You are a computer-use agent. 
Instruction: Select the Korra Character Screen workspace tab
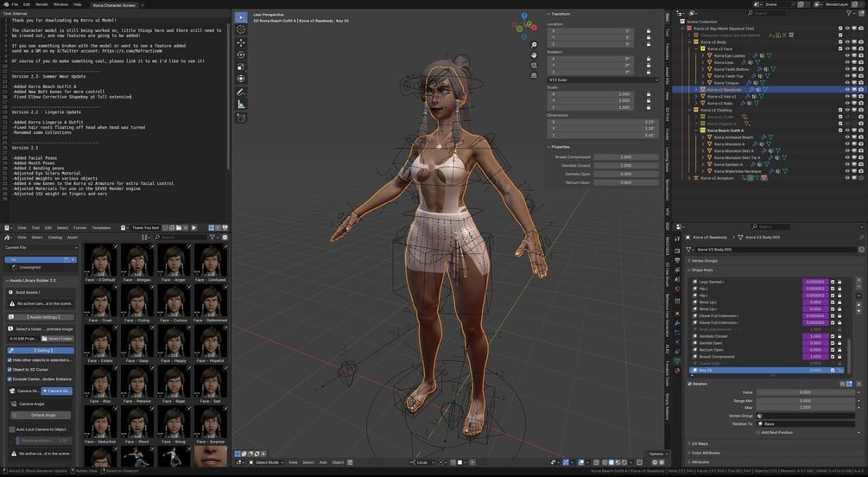coord(113,5)
